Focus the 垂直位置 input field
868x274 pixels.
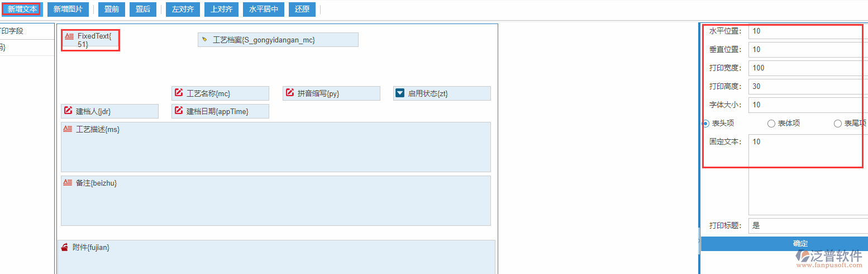click(x=808, y=50)
